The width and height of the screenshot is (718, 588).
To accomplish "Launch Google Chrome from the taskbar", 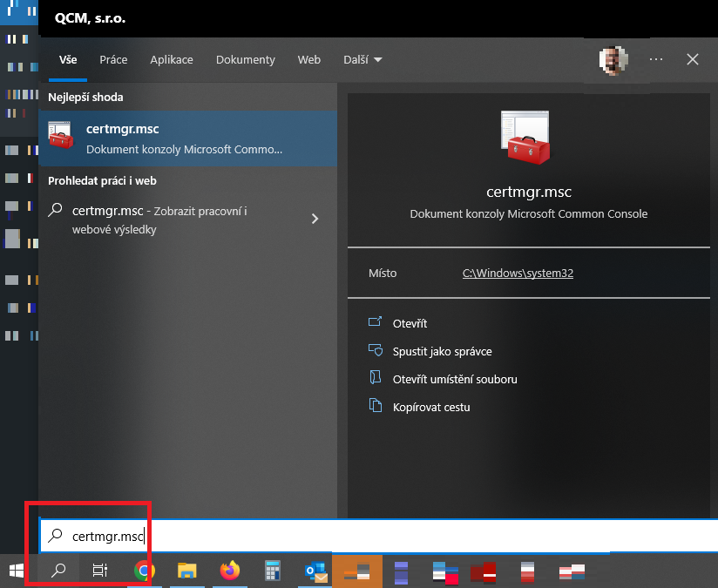I will pos(144,571).
